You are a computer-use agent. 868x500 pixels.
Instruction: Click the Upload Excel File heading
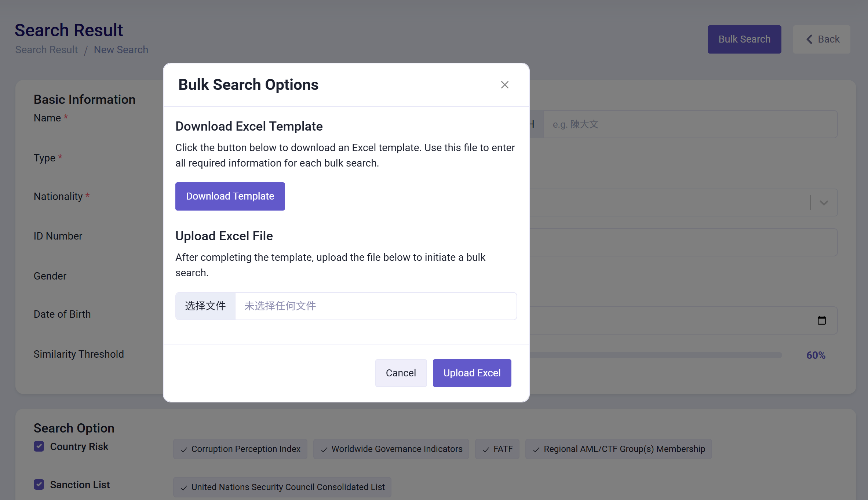[224, 236]
